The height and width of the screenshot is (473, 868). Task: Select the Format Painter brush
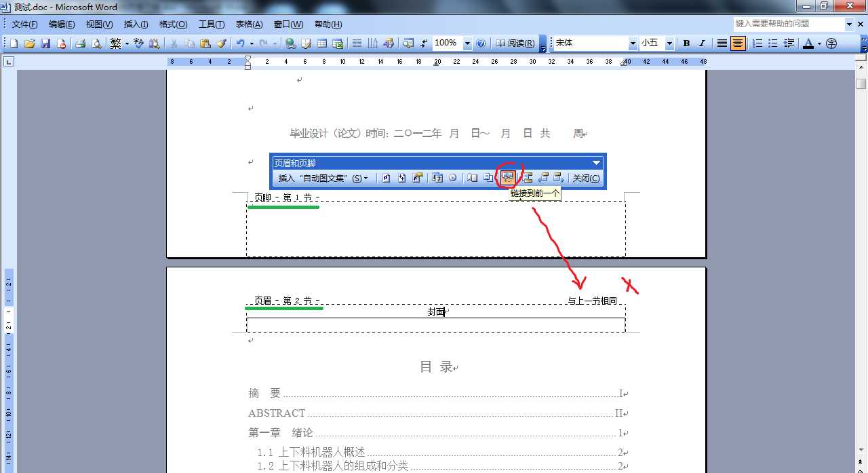pyautogui.click(x=221, y=43)
